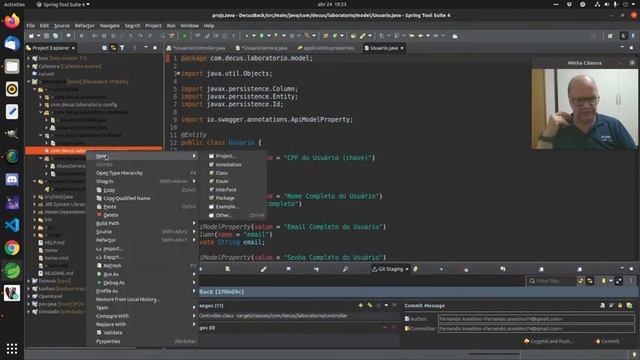Switch to the UsuarioController.java tab
640x360 pixels.
pyautogui.click(x=197, y=48)
